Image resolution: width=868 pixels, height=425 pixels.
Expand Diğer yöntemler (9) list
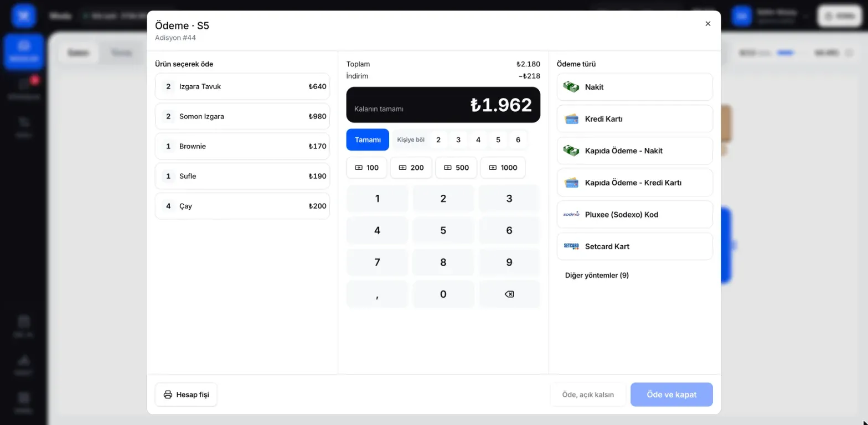(597, 275)
